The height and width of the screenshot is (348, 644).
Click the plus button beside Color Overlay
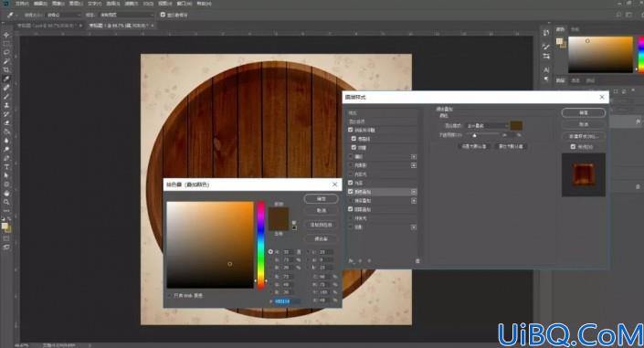pos(414,192)
